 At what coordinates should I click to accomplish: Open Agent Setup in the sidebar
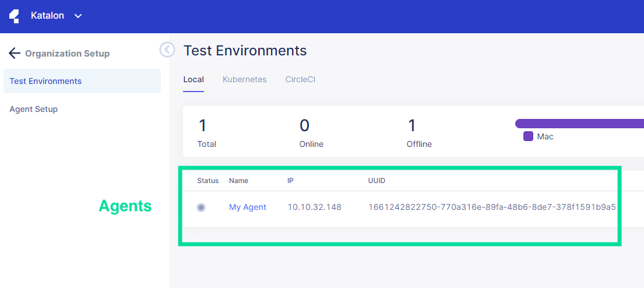[x=34, y=109]
